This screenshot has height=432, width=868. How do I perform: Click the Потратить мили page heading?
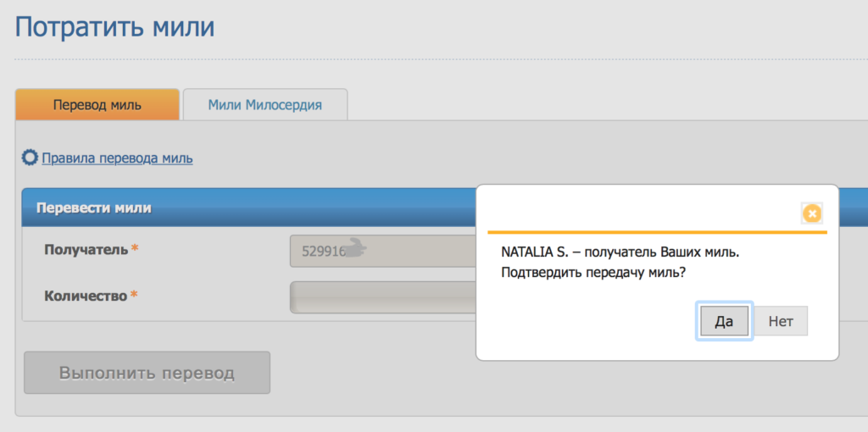click(115, 27)
